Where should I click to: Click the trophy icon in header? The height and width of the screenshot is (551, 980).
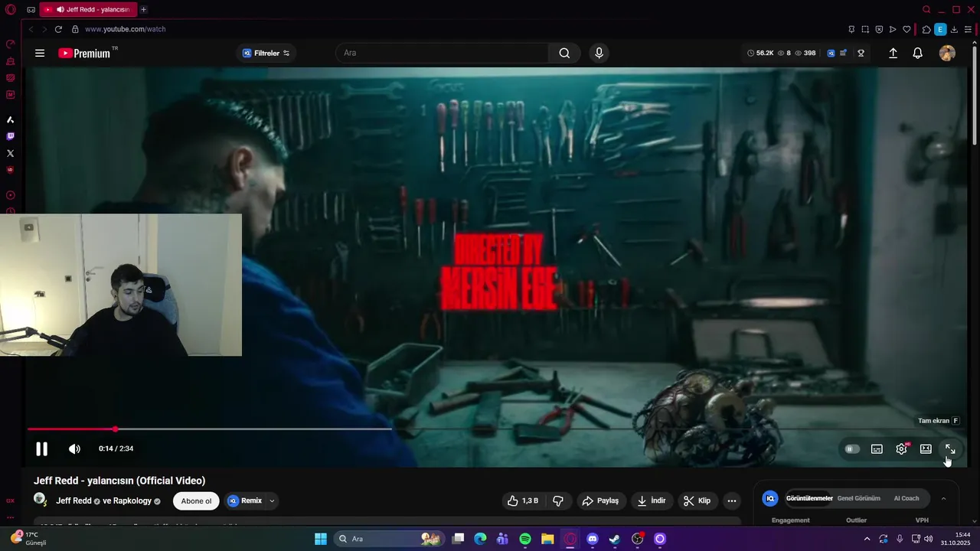[861, 53]
